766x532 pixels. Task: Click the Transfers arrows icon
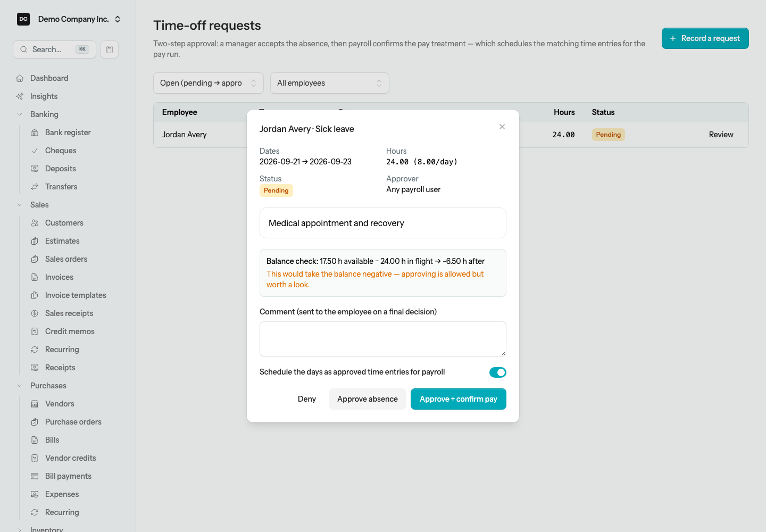35,187
